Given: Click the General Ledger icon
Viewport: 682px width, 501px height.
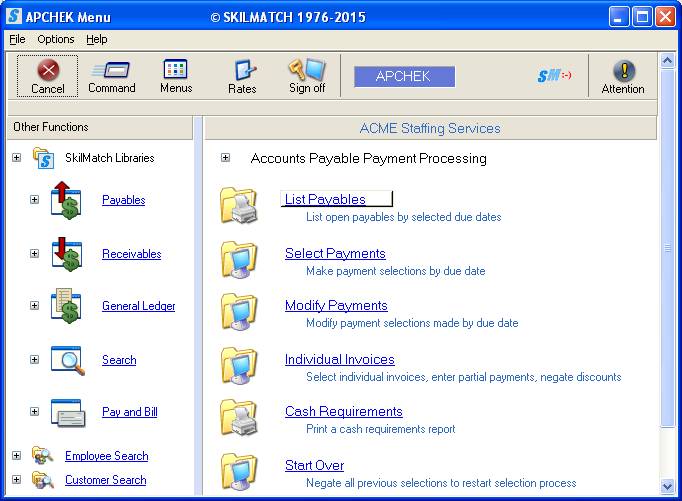Looking at the screenshot, I should click(66, 306).
